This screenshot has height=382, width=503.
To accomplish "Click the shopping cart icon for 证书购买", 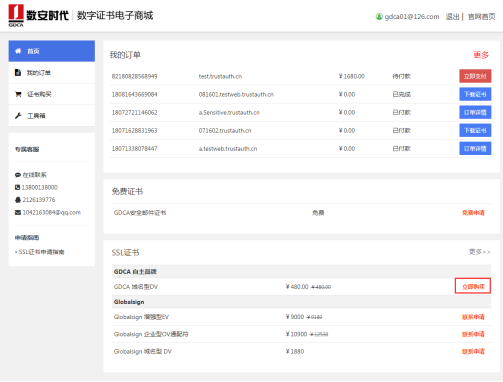I will tap(18, 94).
